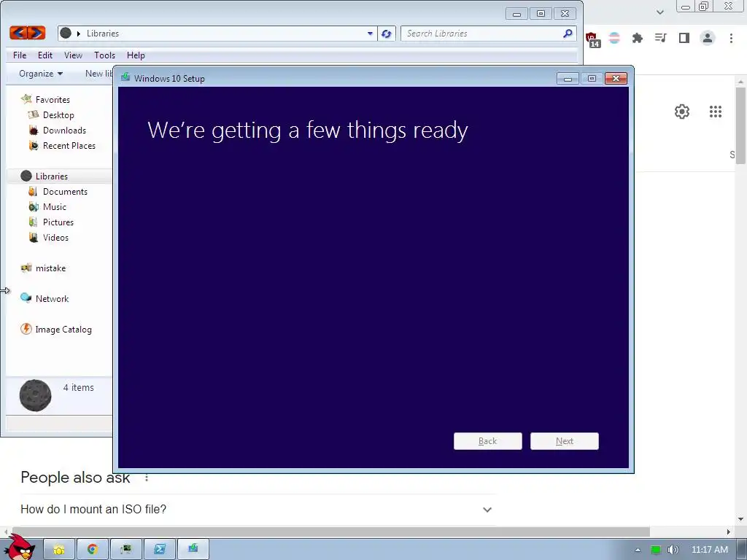Open Downloads in the Explorer sidebar
This screenshot has height=560, width=747.
(x=64, y=130)
